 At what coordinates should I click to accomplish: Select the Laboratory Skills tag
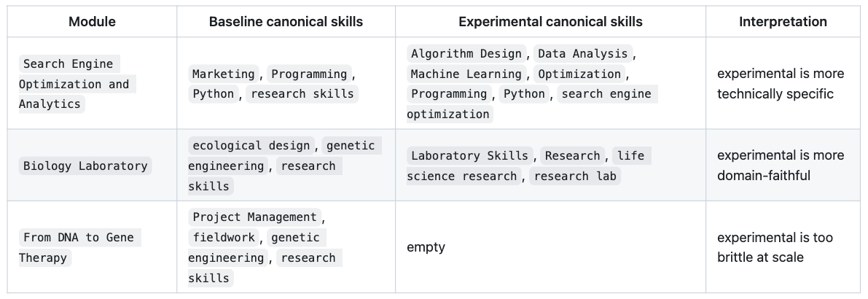coord(470,155)
